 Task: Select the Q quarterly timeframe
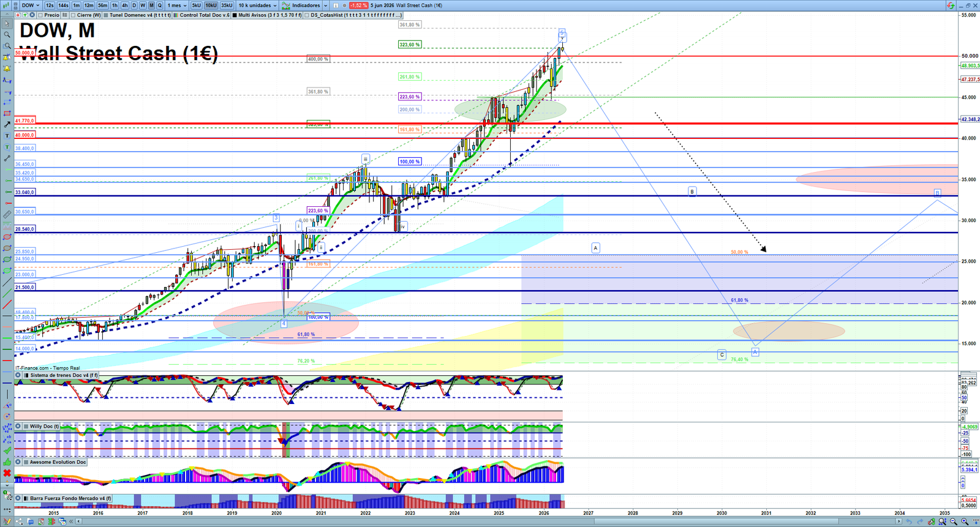[160, 6]
